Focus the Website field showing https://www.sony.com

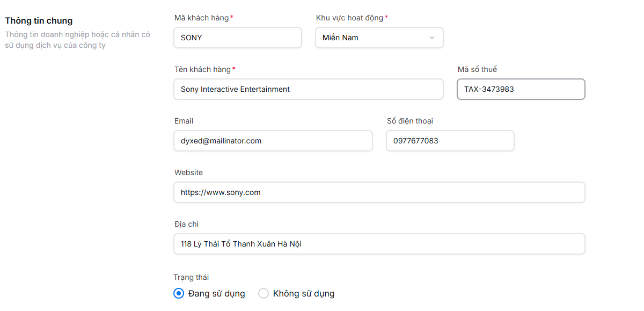click(379, 192)
